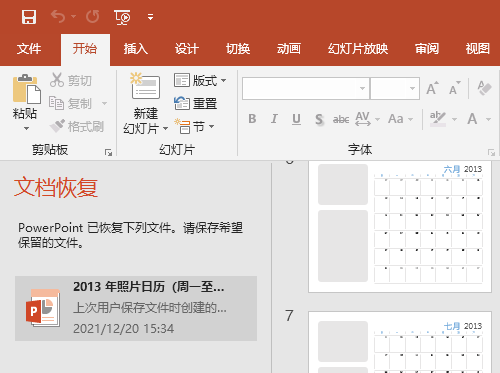
Task: Click the 新建幻灯片 icon
Action: [145, 86]
